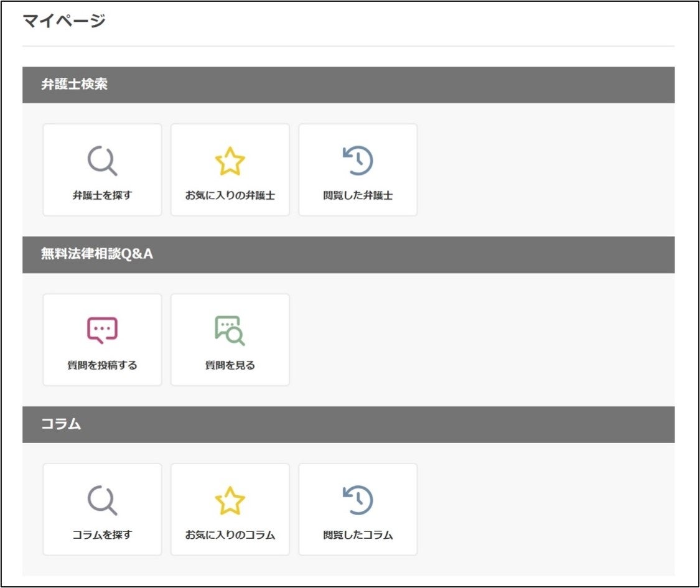Screen dimensions: 700x588
Task: Click the magnifier icon above 弁護士を探す
Action: click(102, 161)
